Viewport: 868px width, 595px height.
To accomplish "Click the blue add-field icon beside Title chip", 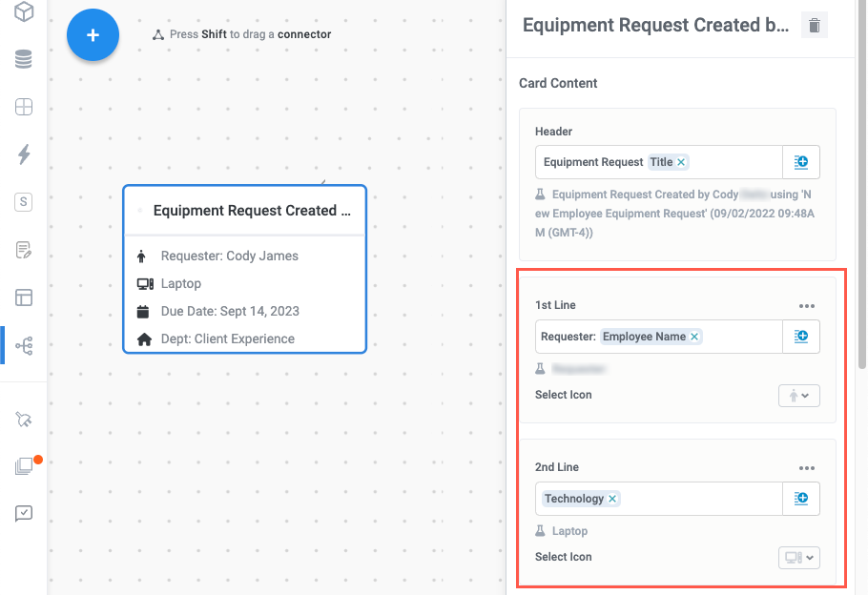I will pyautogui.click(x=801, y=161).
